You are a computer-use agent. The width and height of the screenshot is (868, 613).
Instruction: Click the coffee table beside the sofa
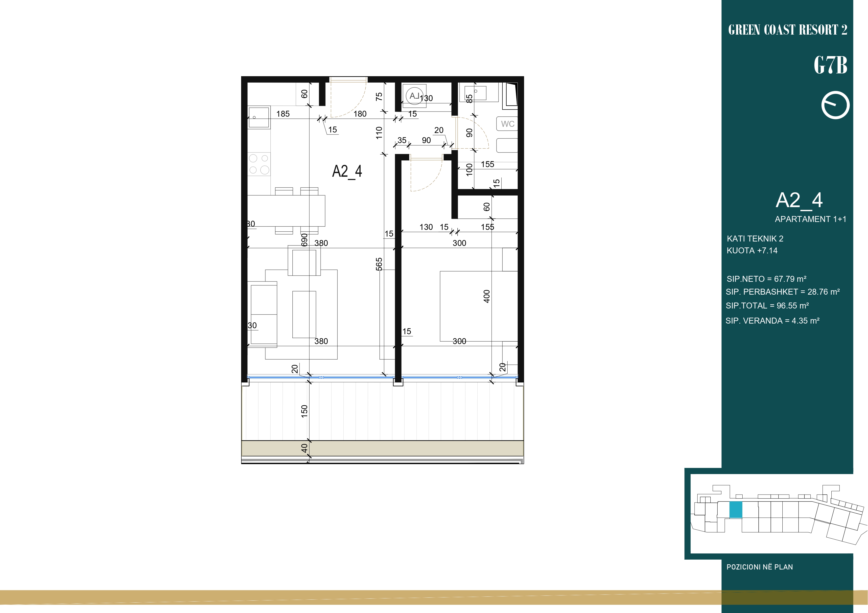coord(304,314)
